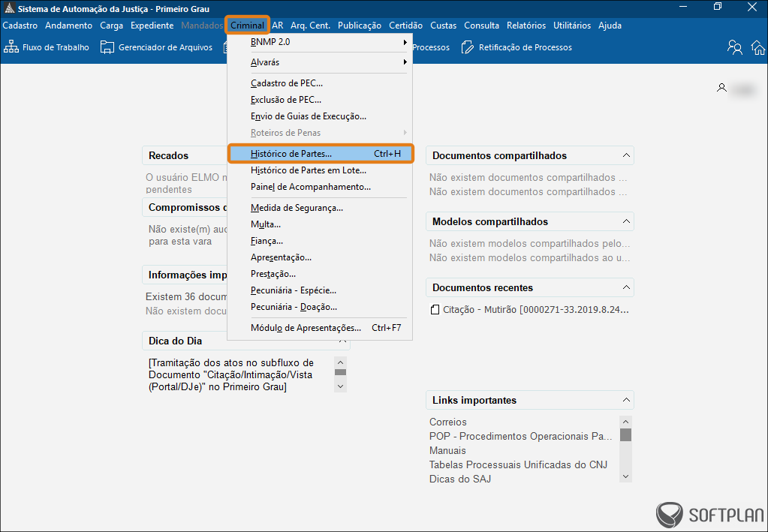Select Prestação menu item

coord(320,274)
